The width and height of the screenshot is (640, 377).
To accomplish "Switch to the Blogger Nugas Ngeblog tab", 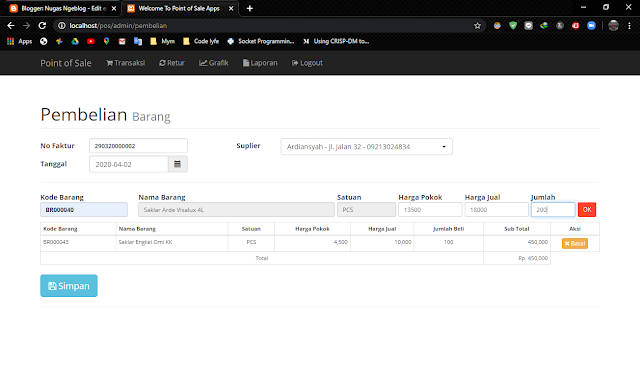I will coord(62,8).
